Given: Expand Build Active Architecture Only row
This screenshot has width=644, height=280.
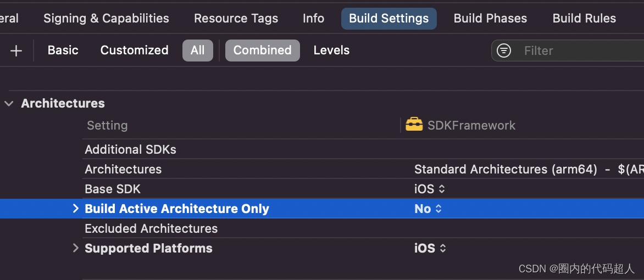Looking at the screenshot, I should coord(75,209).
